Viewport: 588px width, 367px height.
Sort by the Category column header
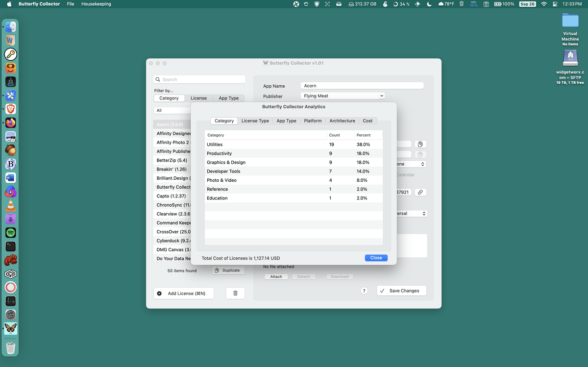266,135
